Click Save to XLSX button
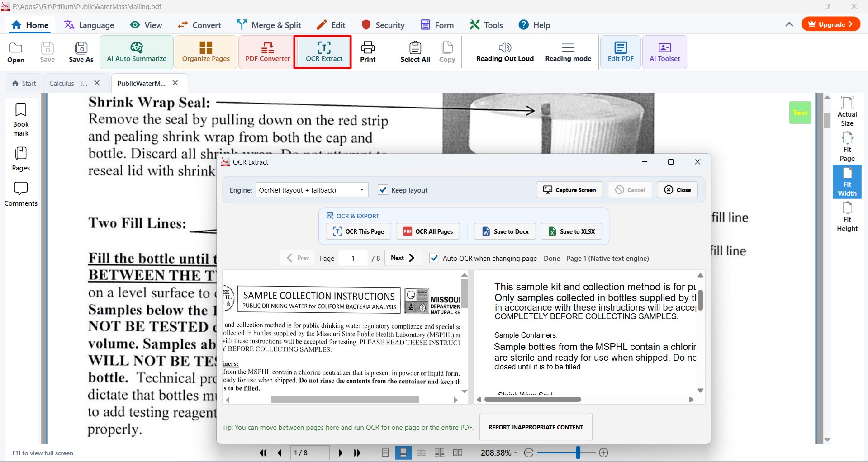 [571, 231]
